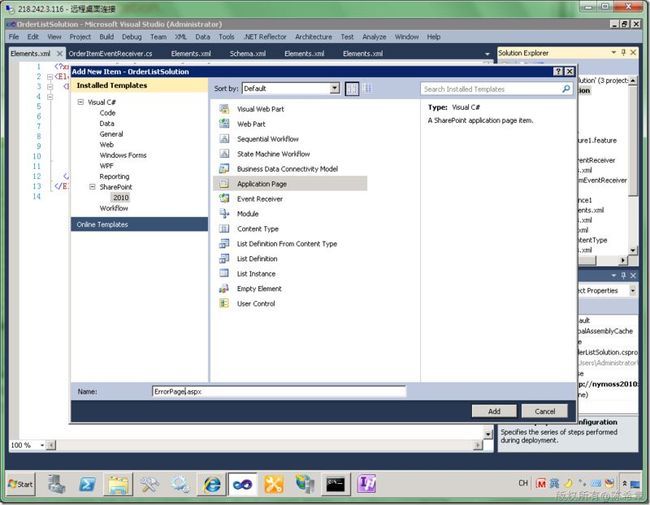Viewport: 650px width, 505px height.
Task: Open the Properties object selector dropdown
Action: point(633,291)
